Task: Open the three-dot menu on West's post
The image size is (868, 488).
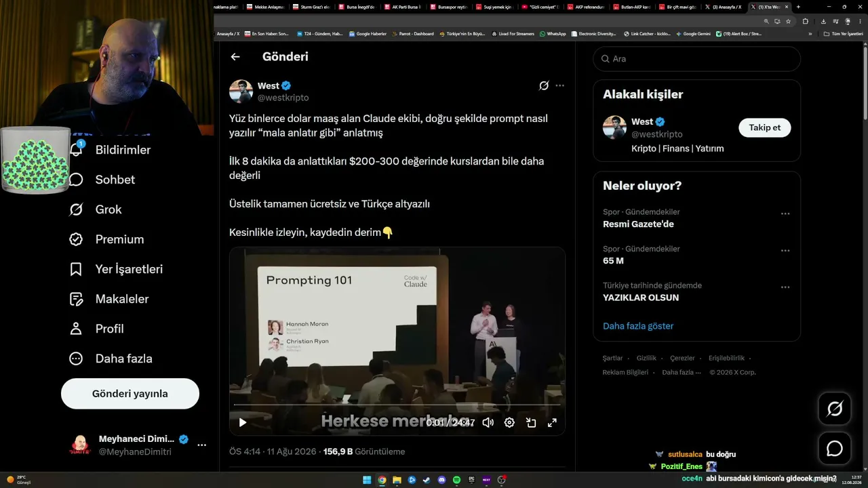Action: (x=559, y=85)
